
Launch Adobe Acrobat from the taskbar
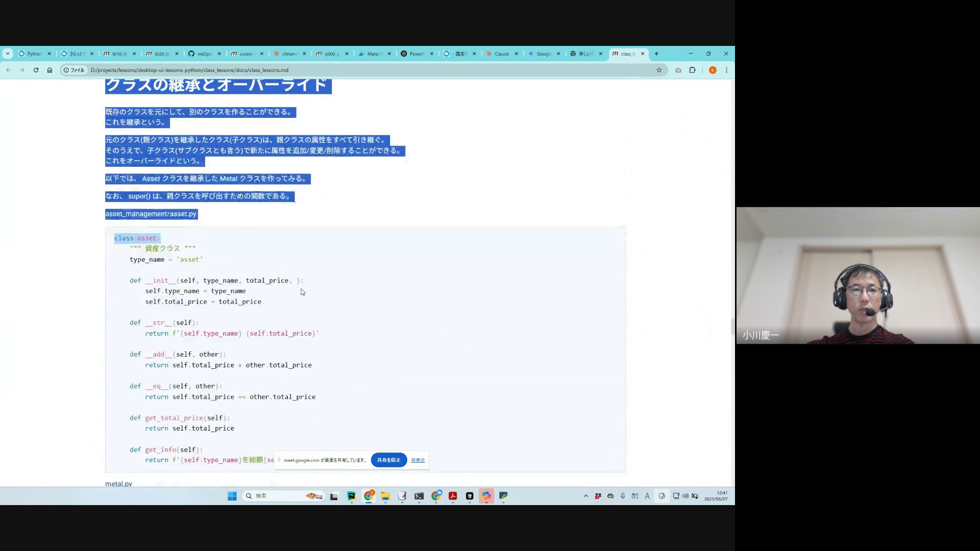452,496
